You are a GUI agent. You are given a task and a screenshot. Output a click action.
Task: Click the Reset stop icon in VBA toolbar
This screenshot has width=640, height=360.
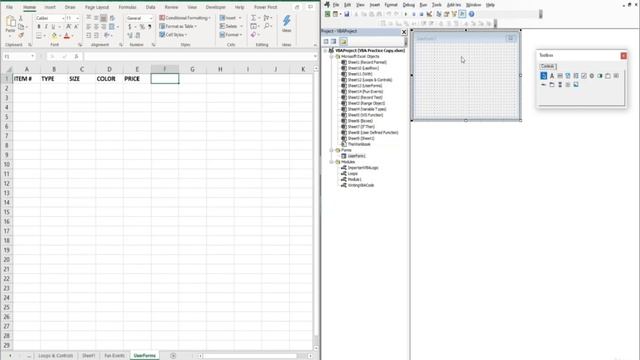click(x=421, y=14)
